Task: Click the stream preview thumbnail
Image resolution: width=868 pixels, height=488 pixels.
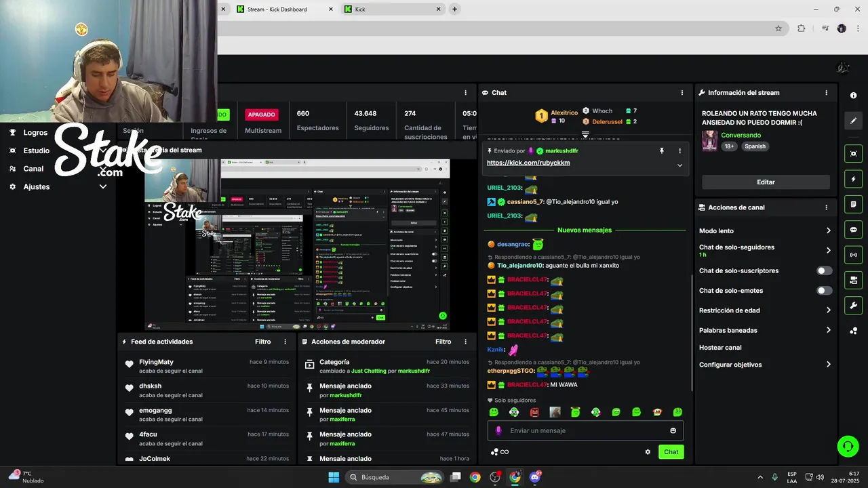Action: click(297, 245)
